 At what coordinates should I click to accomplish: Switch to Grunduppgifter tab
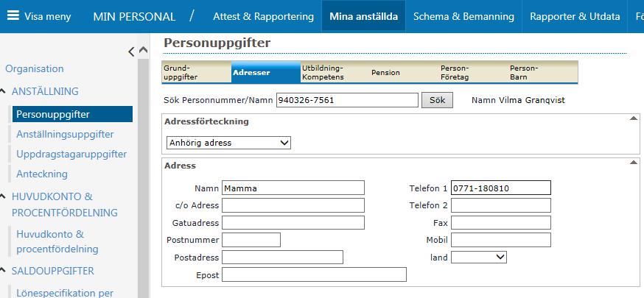coord(196,72)
